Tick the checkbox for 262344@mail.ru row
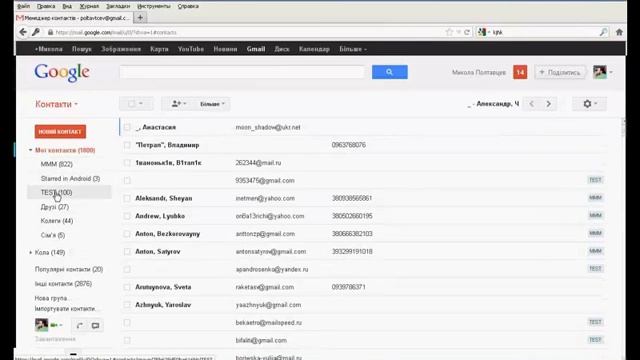 pos(127,163)
